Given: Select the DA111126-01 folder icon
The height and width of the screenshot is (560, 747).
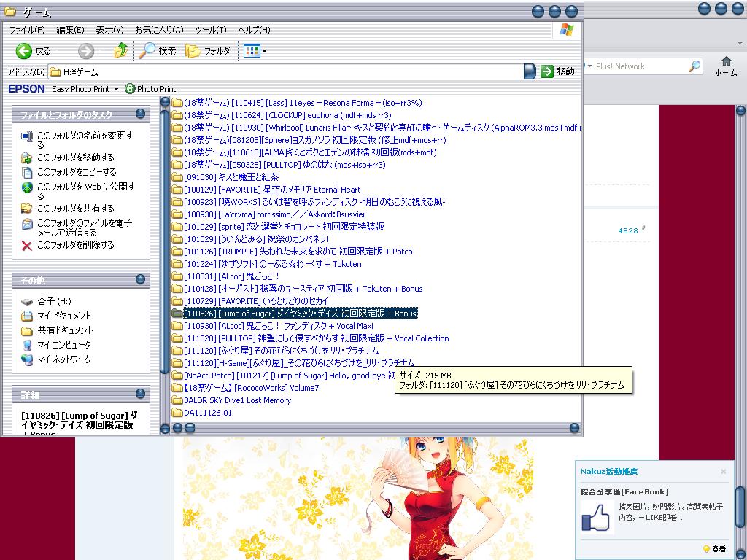Looking at the screenshot, I should click(x=177, y=413).
